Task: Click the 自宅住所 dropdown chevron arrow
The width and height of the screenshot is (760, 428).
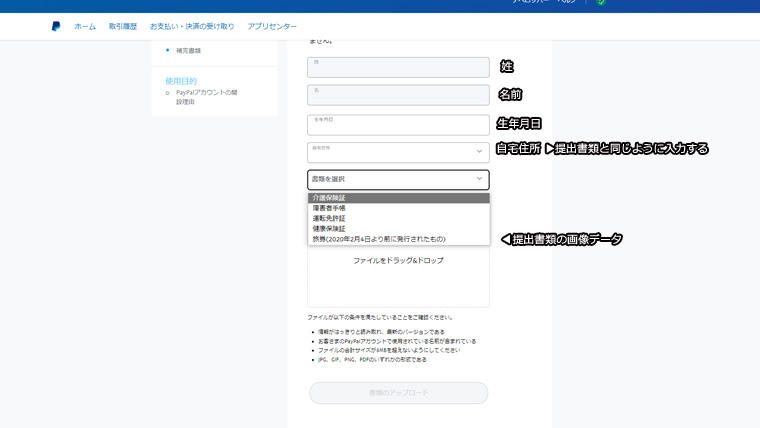Action: (x=478, y=152)
